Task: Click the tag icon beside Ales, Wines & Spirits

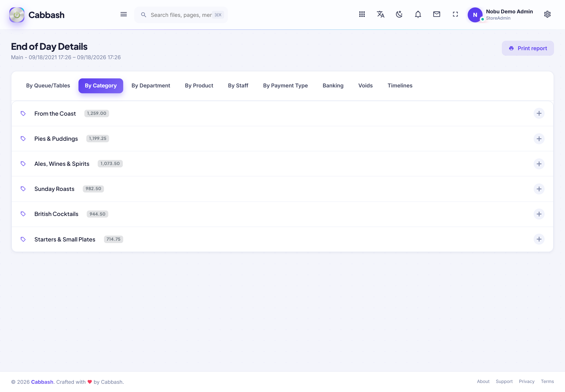Action: click(x=23, y=164)
